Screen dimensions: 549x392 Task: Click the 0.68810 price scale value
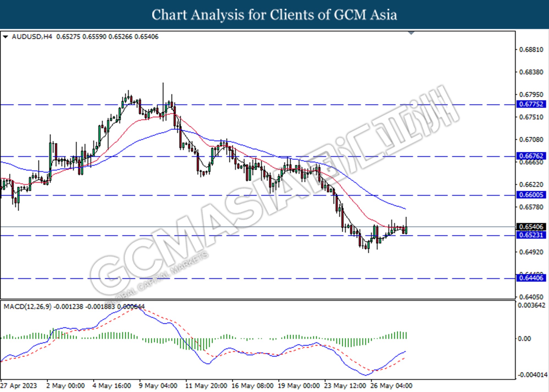(x=531, y=50)
